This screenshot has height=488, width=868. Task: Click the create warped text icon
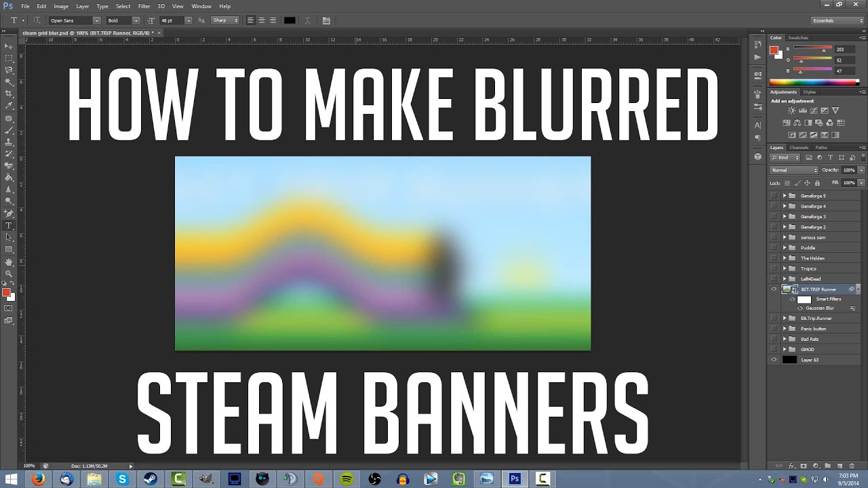coord(309,20)
